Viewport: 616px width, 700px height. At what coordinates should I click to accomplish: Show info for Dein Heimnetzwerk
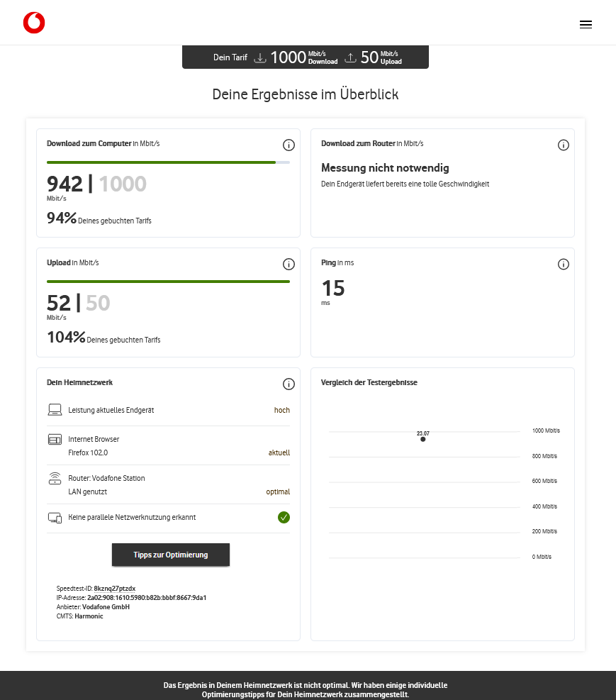(x=289, y=384)
